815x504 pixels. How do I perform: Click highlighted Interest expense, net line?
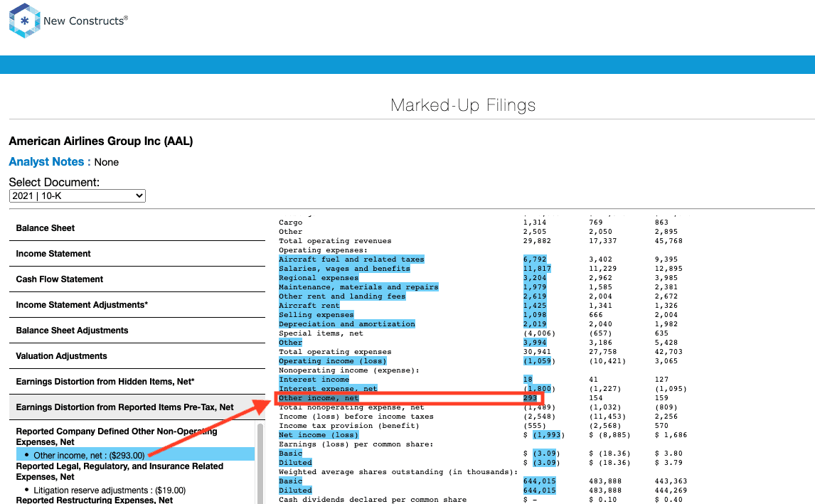[328, 389]
